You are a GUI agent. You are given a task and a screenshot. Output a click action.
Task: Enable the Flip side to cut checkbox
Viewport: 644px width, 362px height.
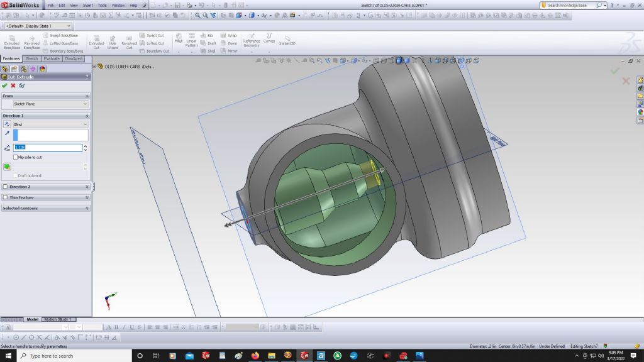coord(16,157)
